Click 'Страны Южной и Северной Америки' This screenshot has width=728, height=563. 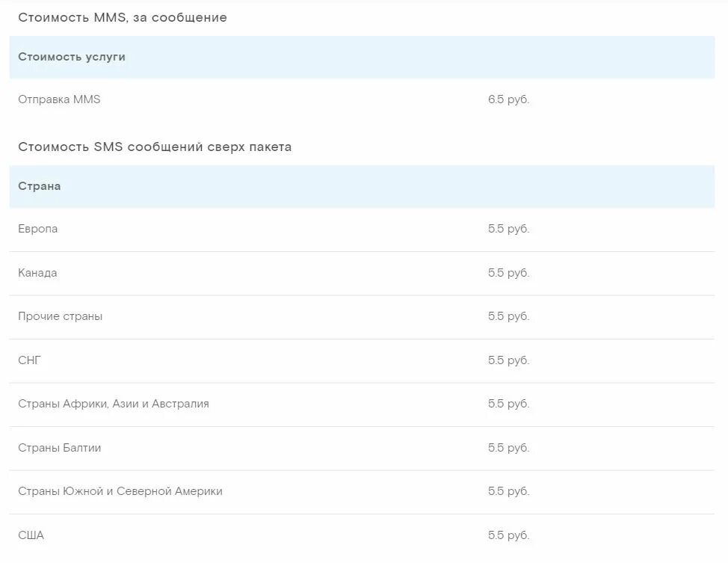[x=120, y=491]
